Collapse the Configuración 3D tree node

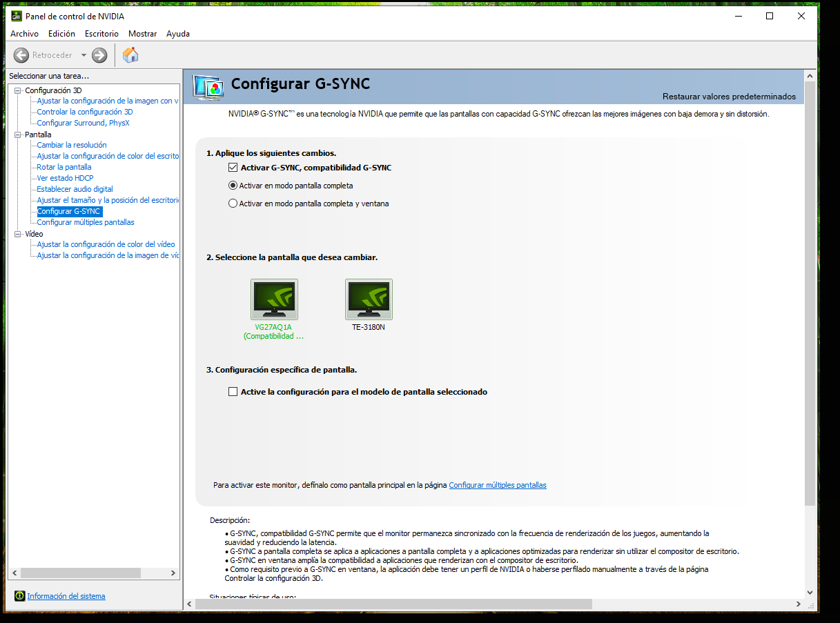pyautogui.click(x=18, y=90)
